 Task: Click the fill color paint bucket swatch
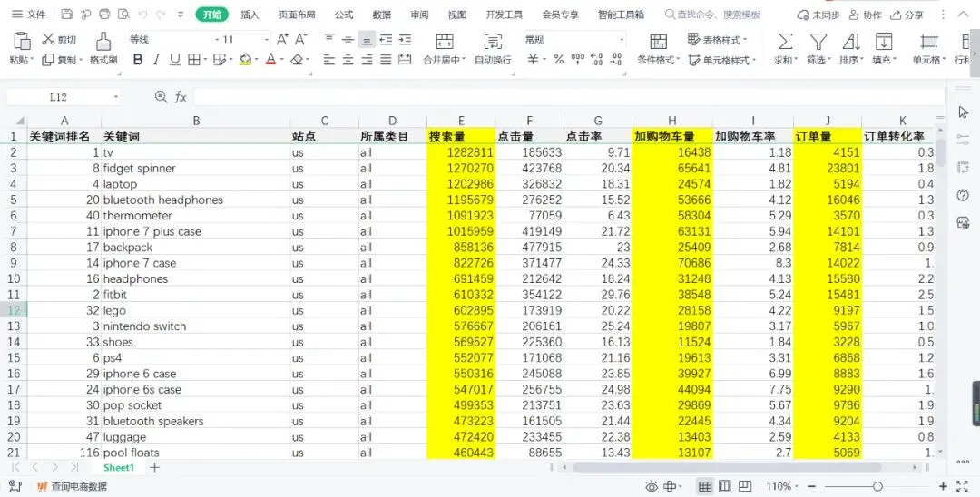pyautogui.click(x=245, y=59)
